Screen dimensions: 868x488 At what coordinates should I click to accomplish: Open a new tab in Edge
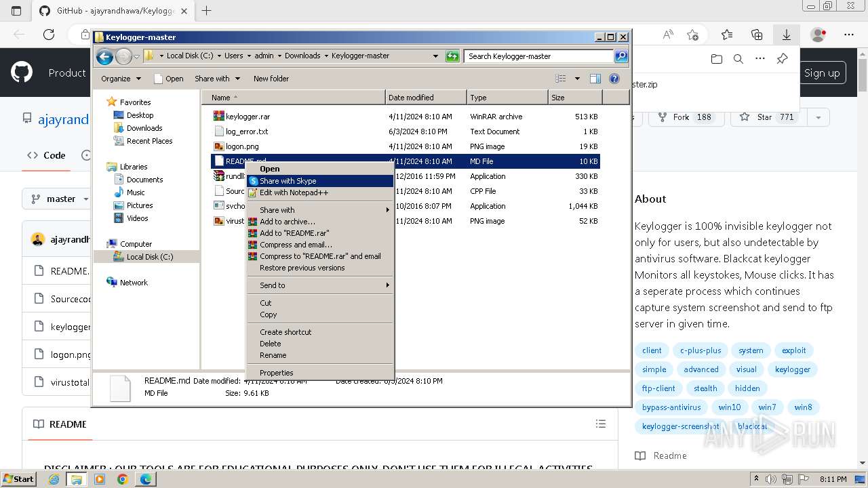207,11
